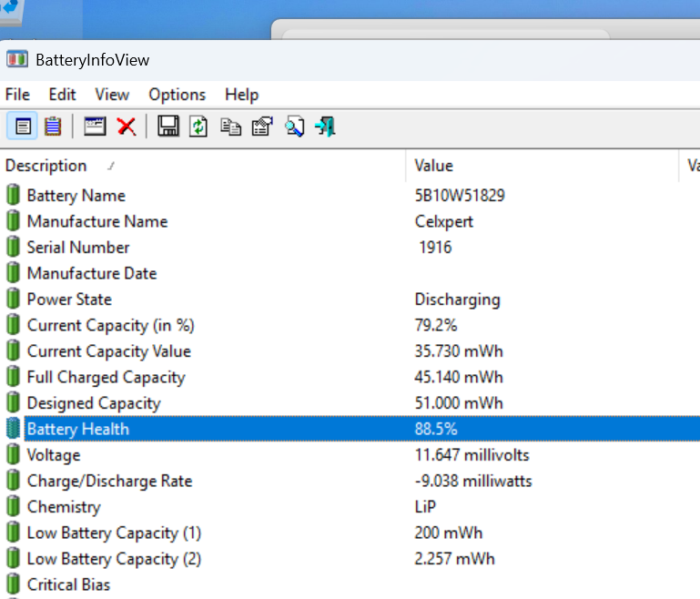The height and width of the screenshot is (599, 700).
Task: Click battery icon beside Charge/Discharge Rate
Action: (x=14, y=481)
